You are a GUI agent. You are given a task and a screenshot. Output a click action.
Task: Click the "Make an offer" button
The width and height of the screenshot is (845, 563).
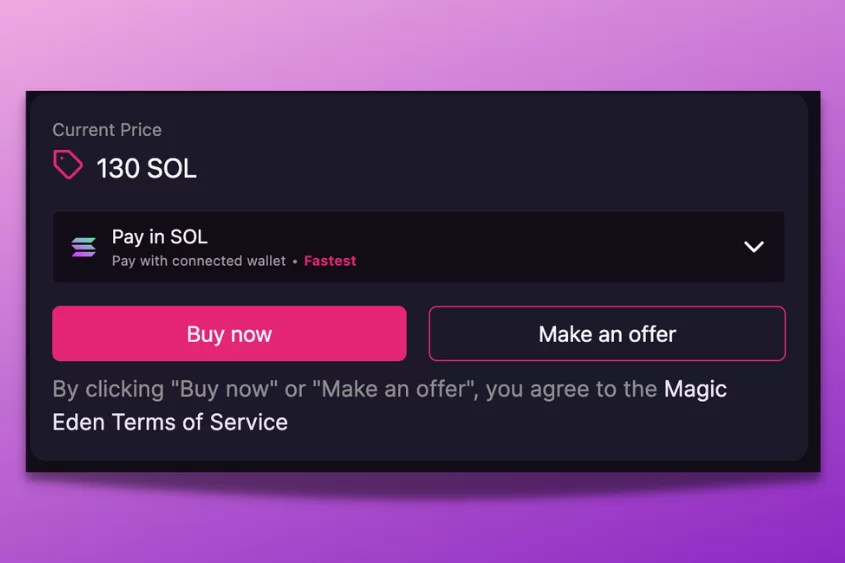(607, 334)
